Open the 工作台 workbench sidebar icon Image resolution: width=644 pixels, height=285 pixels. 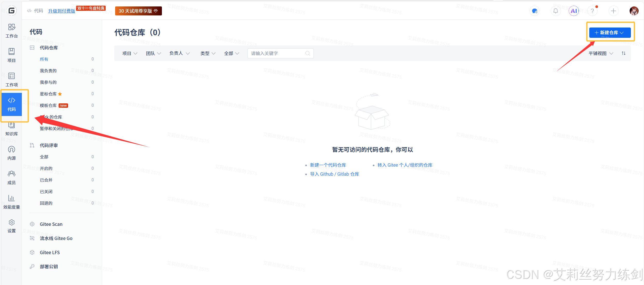coord(12,31)
